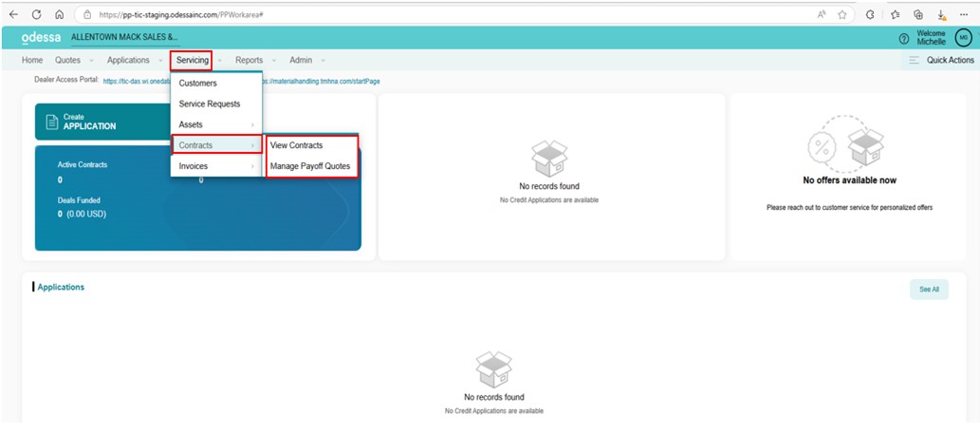Click the browser back arrow
The image size is (980, 433).
click(13, 14)
